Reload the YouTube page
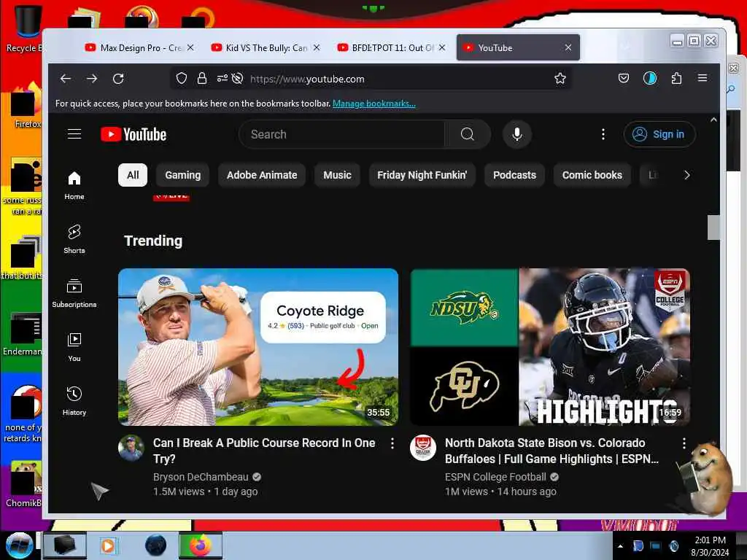 pos(118,79)
